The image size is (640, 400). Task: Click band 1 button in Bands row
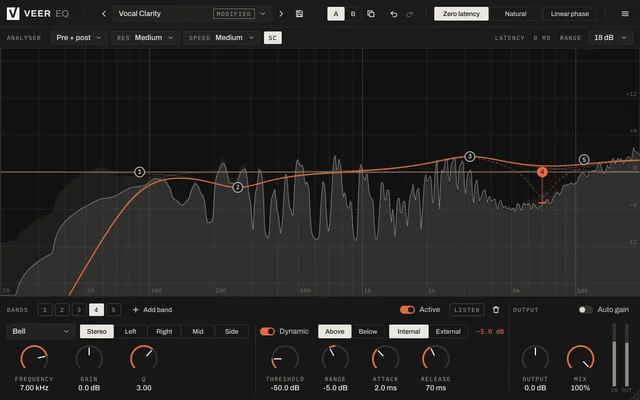point(45,310)
